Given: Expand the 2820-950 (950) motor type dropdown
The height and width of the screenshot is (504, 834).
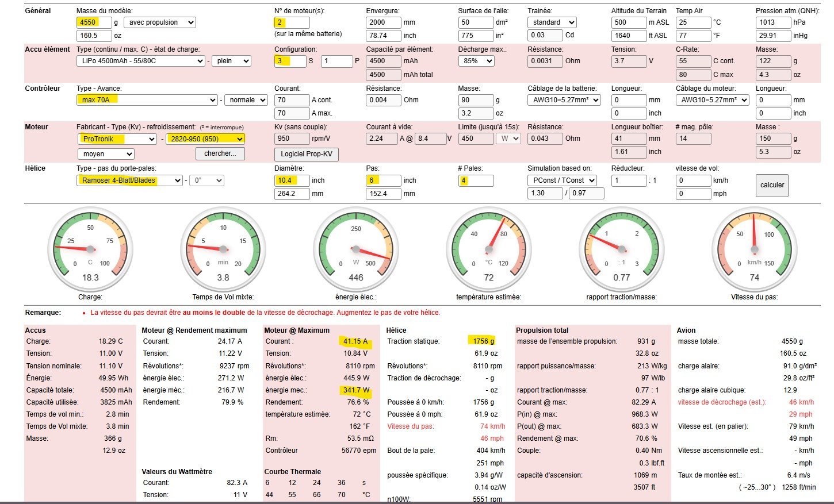Looking at the screenshot, I should coord(205,139).
